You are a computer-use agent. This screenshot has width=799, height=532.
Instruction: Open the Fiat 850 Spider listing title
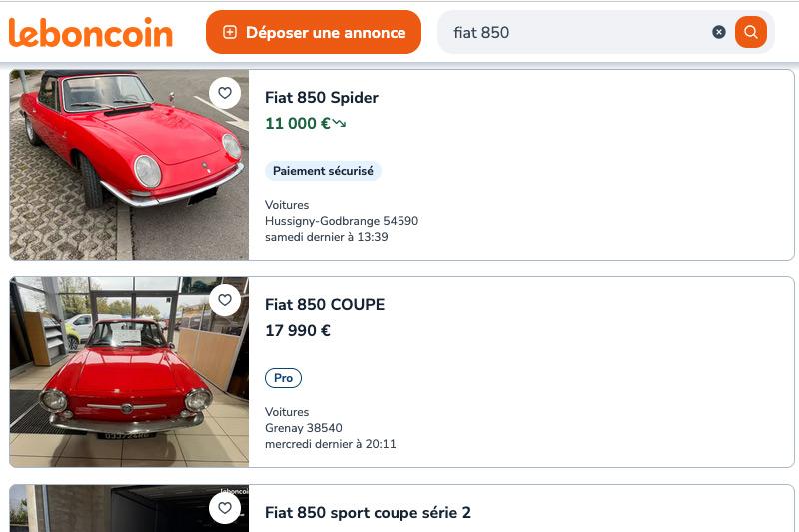[x=322, y=98]
